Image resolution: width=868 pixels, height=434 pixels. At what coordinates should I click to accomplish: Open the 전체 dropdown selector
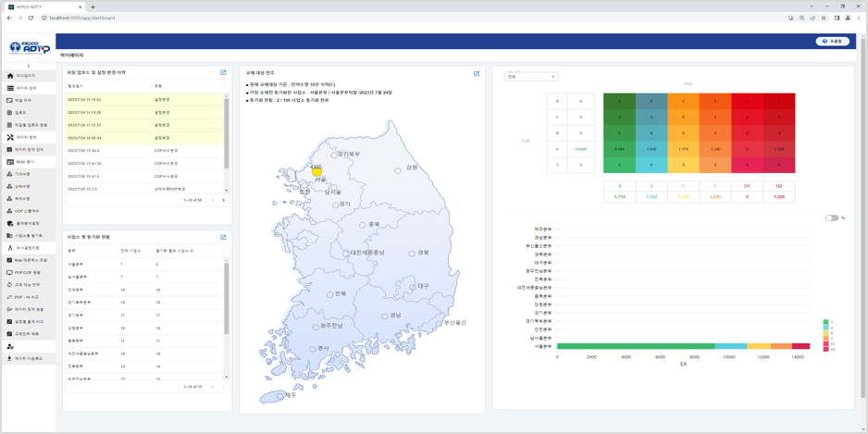point(531,77)
